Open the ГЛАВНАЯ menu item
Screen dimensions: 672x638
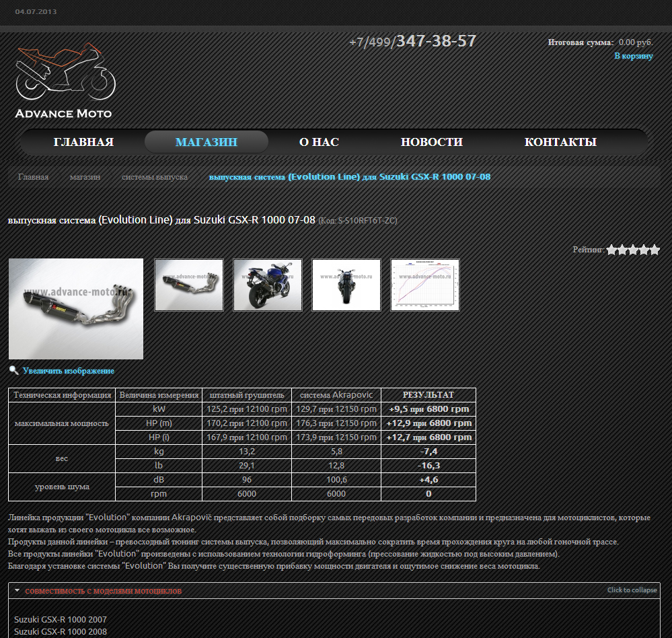[x=83, y=142]
